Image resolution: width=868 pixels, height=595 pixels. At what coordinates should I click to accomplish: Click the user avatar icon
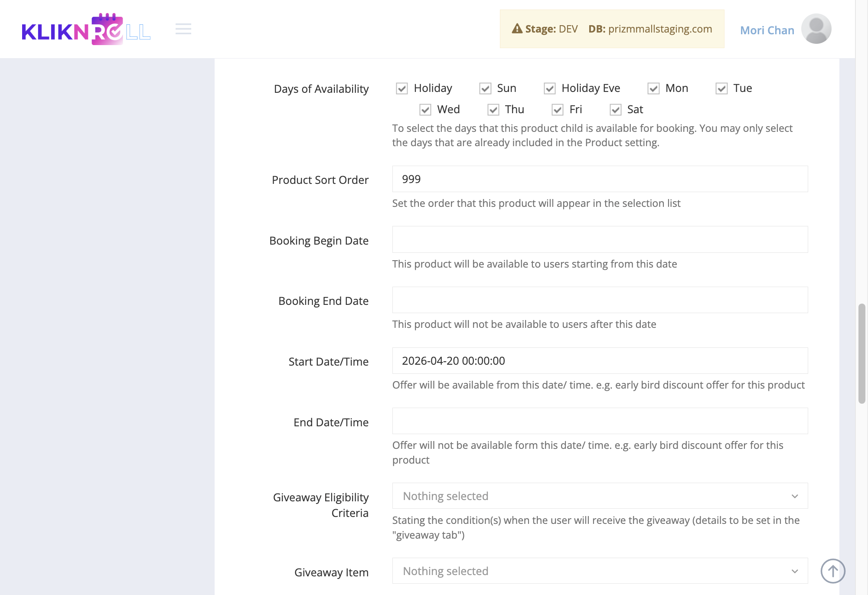pos(816,29)
